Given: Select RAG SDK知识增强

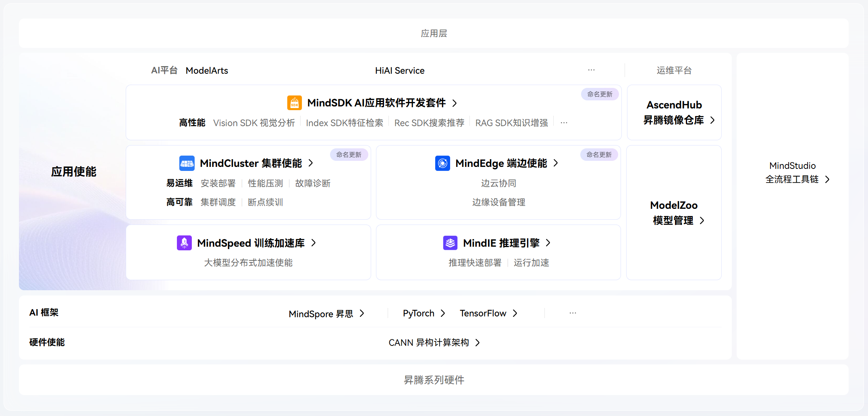Looking at the screenshot, I should click(x=511, y=123).
